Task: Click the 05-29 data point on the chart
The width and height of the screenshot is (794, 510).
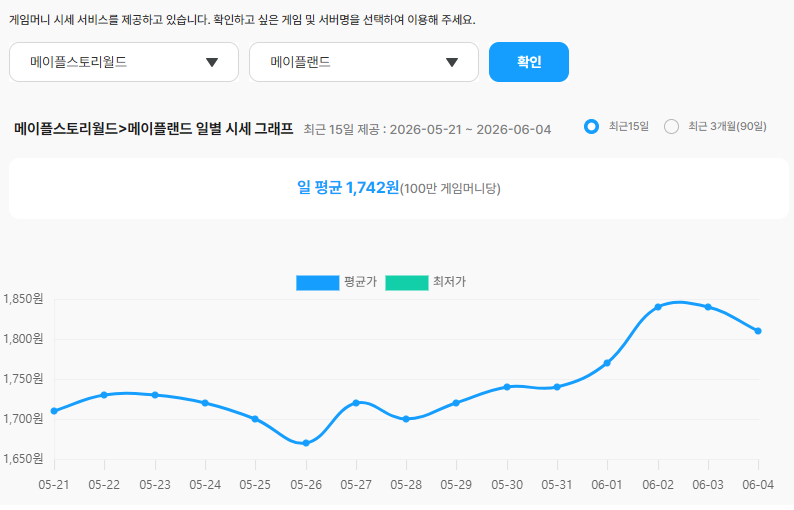Action: pyautogui.click(x=456, y=403)
